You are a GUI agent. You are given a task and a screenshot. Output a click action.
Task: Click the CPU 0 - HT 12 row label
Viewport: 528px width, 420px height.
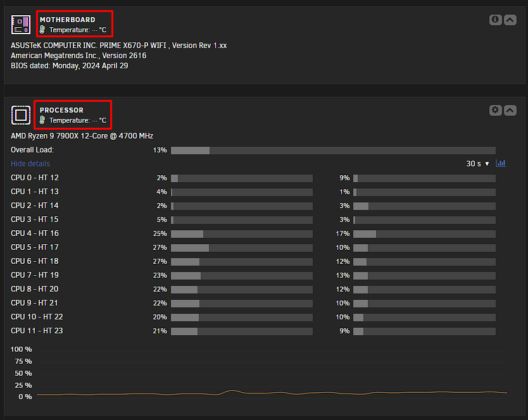click(35, 178)
